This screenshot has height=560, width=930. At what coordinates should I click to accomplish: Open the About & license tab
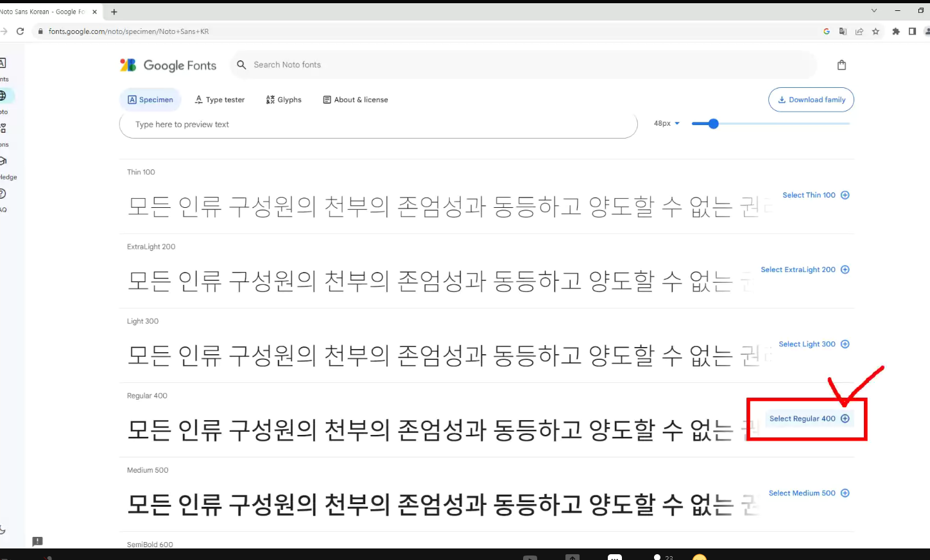[356, 99]
